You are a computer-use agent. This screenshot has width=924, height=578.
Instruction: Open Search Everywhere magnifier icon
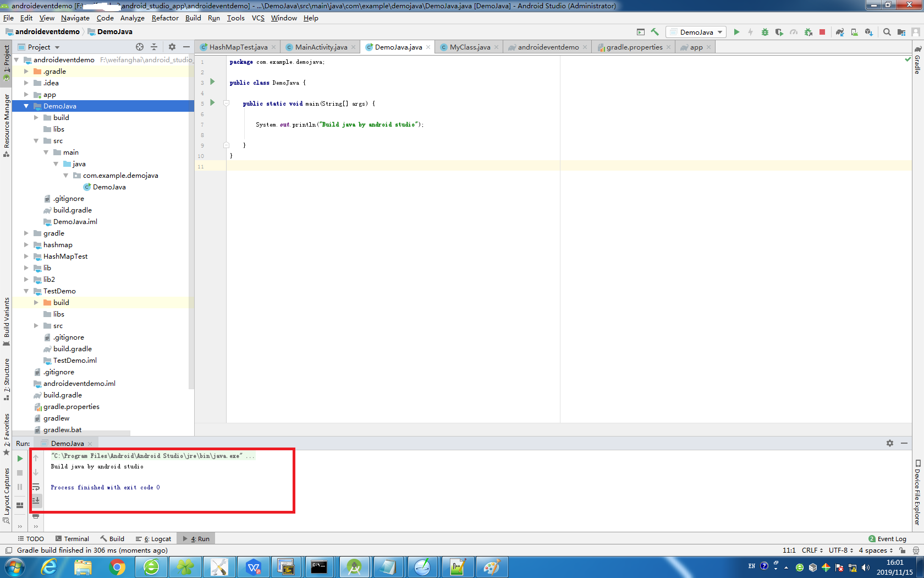[887, 32]
